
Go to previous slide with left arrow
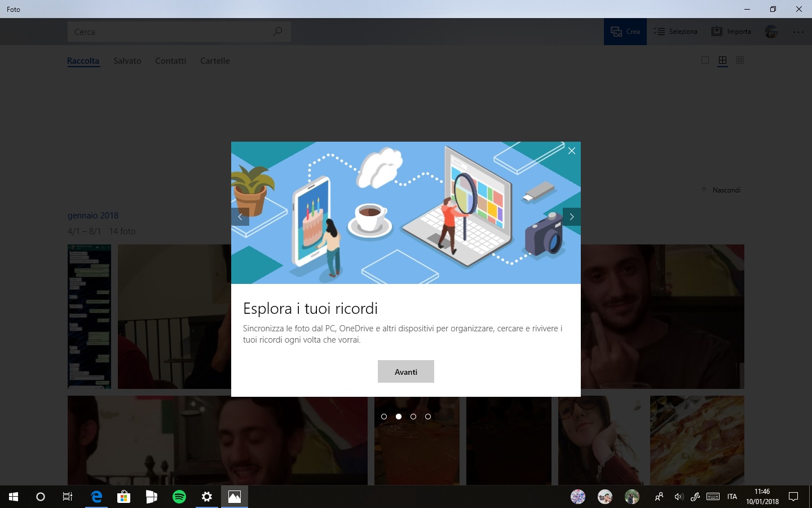[240, 217]
